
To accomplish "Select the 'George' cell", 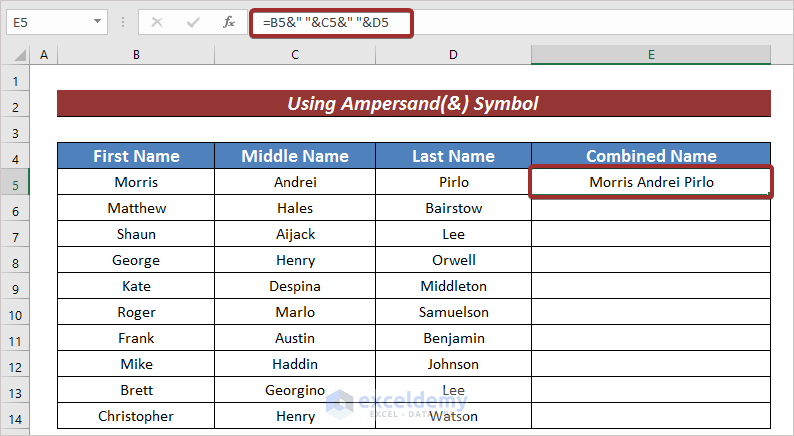I will [x=136, y=260].
